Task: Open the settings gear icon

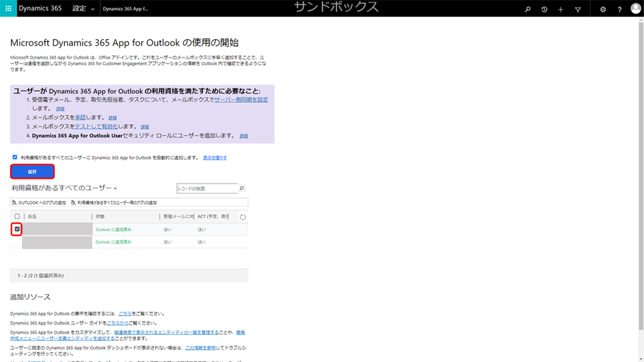Action: pyautogui.click(x=603, y=9)
